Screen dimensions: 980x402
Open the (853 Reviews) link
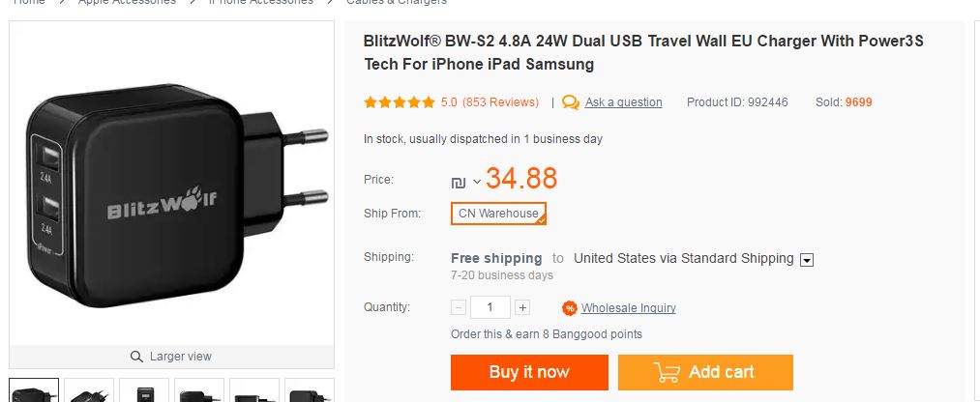500,102
